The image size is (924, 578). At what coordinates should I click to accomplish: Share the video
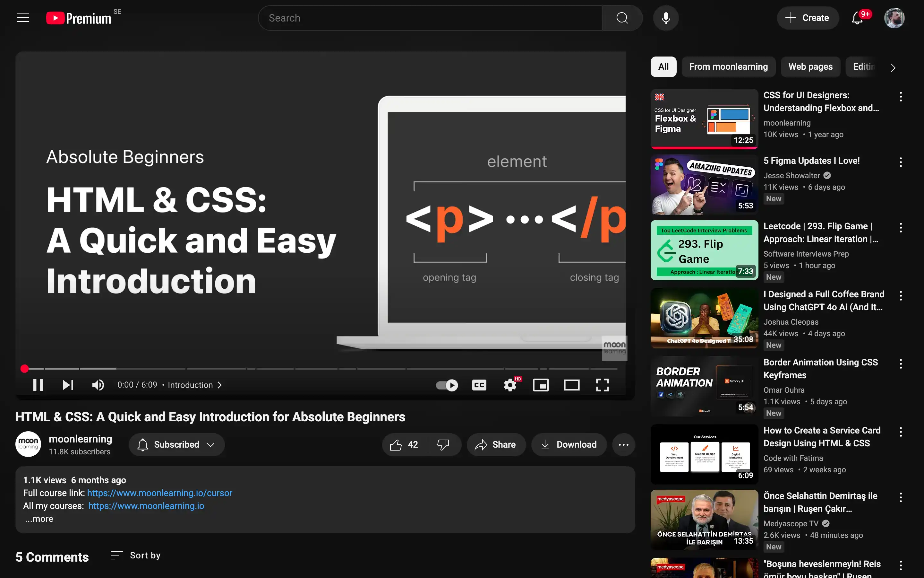(496, 445)
